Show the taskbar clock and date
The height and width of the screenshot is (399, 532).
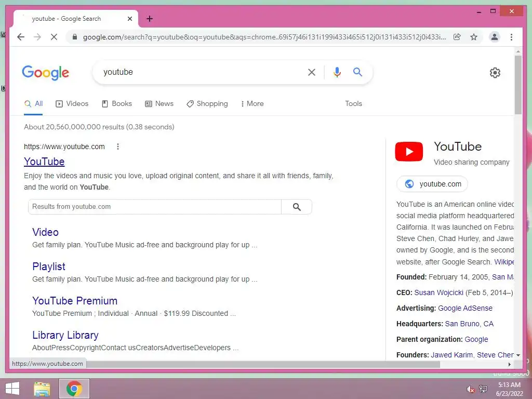(x=509, y=389)
